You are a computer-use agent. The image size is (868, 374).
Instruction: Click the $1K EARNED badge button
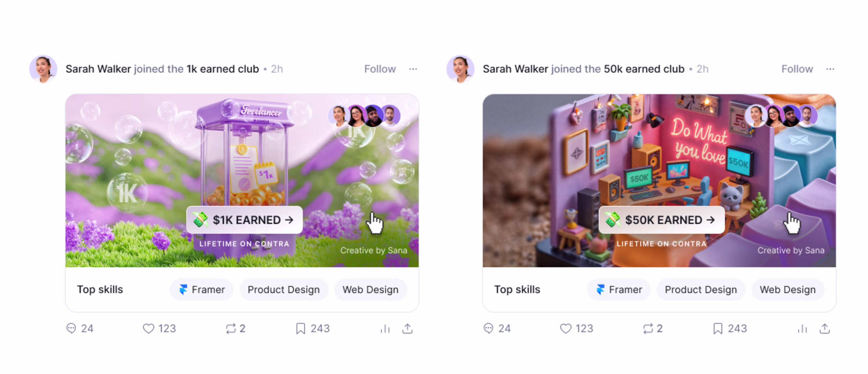tap(244, 220)
